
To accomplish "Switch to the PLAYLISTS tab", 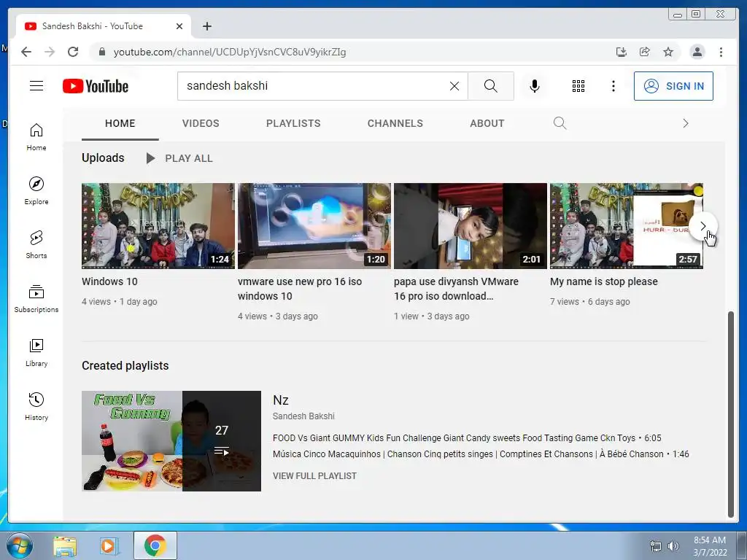I will pos(293,123).
